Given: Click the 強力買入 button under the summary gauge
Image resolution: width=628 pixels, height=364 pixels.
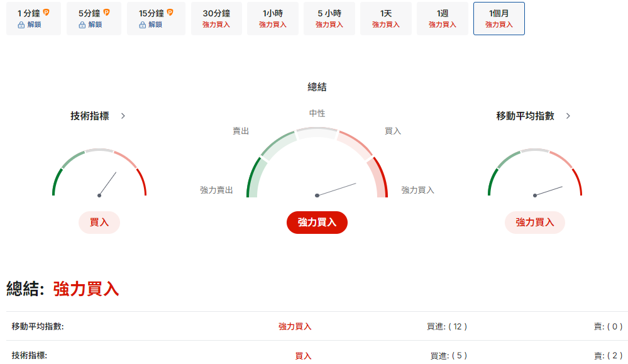Looking at the screenshot, I should [x=317, y=223].
